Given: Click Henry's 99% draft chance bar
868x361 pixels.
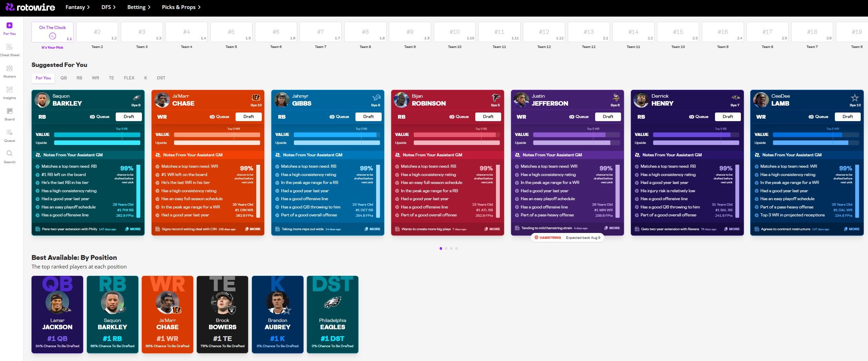Looking at the screenshot, I should coord(737,191).
